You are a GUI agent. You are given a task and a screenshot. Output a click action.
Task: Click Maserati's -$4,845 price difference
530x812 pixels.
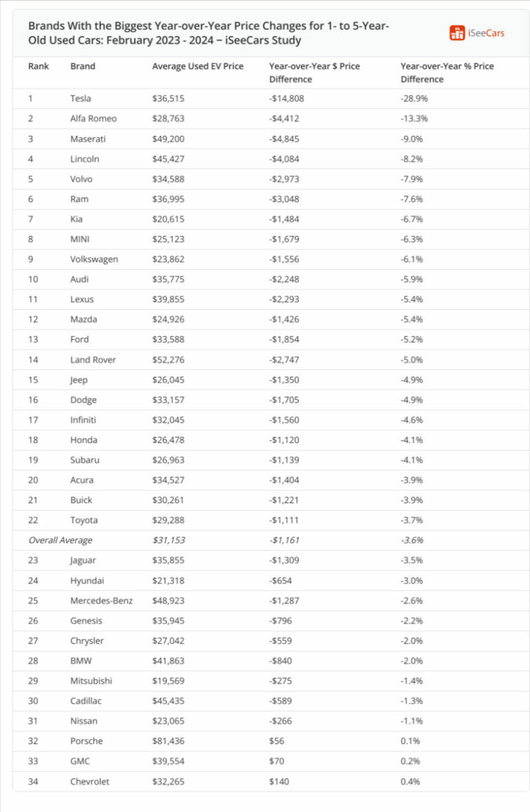coord(284,139)
